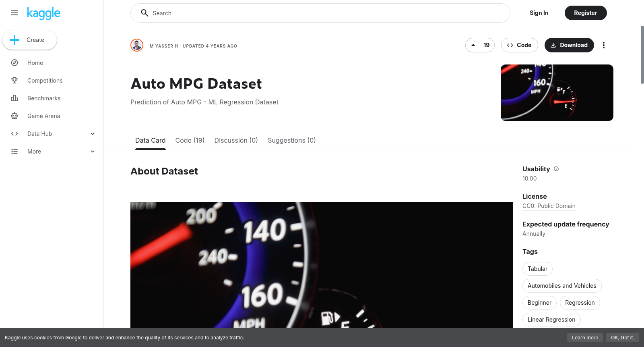Viewport: 644px width, 347px height.
Task: Click the Data Hub code brackets icon
Action: (x=14, y=134)
